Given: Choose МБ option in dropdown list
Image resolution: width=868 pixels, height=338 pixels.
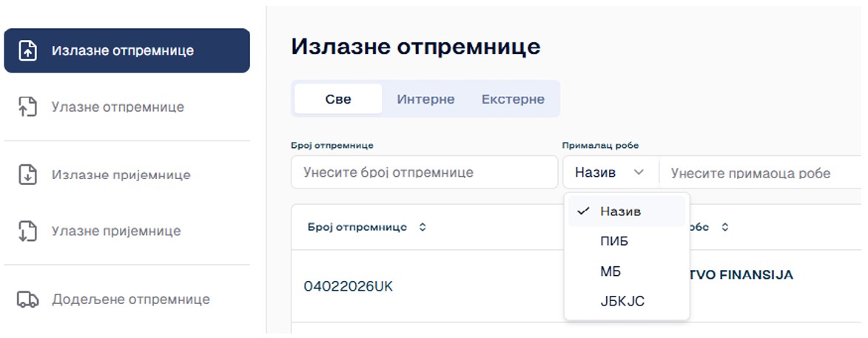Looking at the screenshot, I should pyautogui.click(x=610, y=271).
